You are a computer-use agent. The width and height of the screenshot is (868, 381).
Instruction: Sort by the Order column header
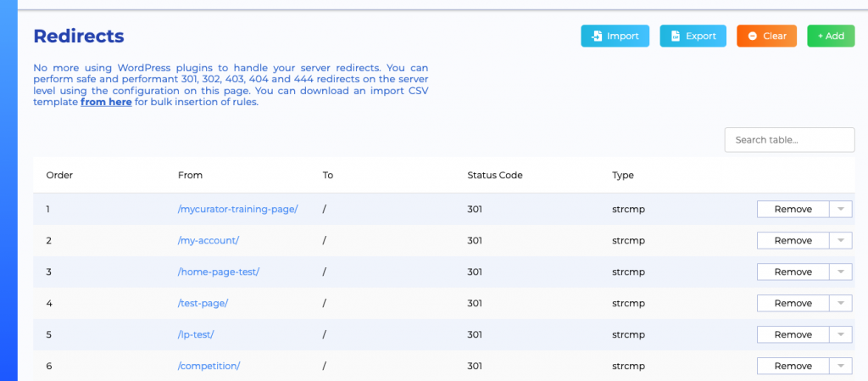[x=60, y=176]
